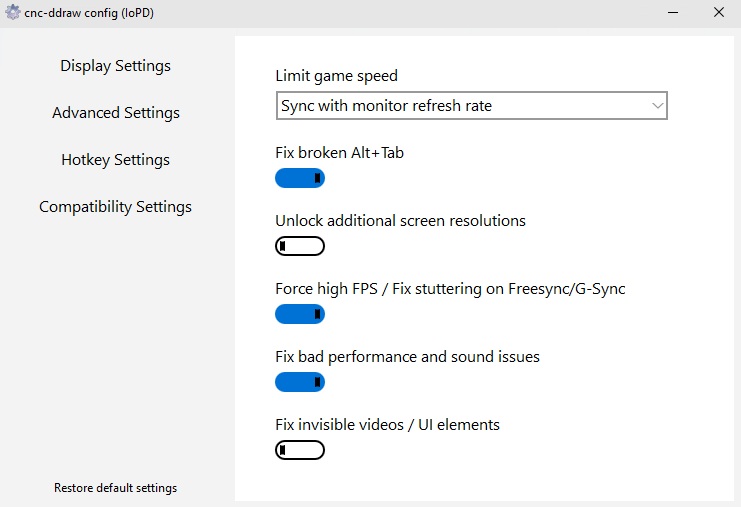Minimize the cnc-ddraw config window
Viewport: 741px width, 507px height.
point(672,13)
